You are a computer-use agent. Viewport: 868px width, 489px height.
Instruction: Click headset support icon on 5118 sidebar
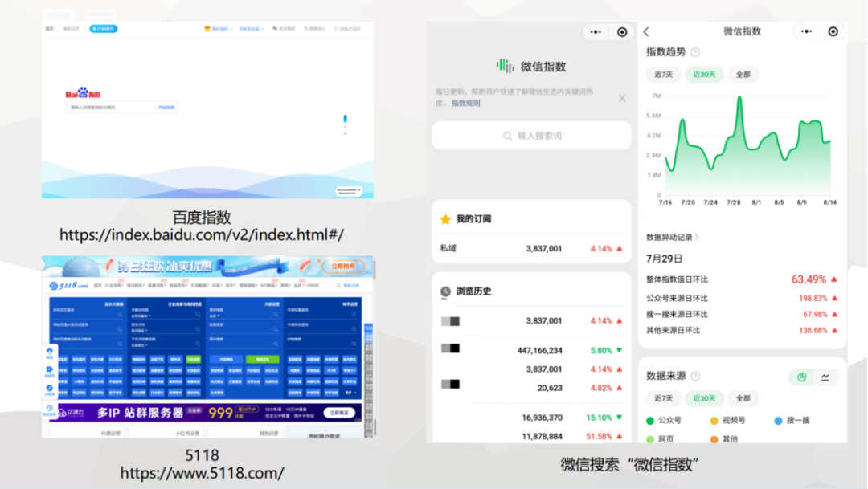tap(49, 351)
